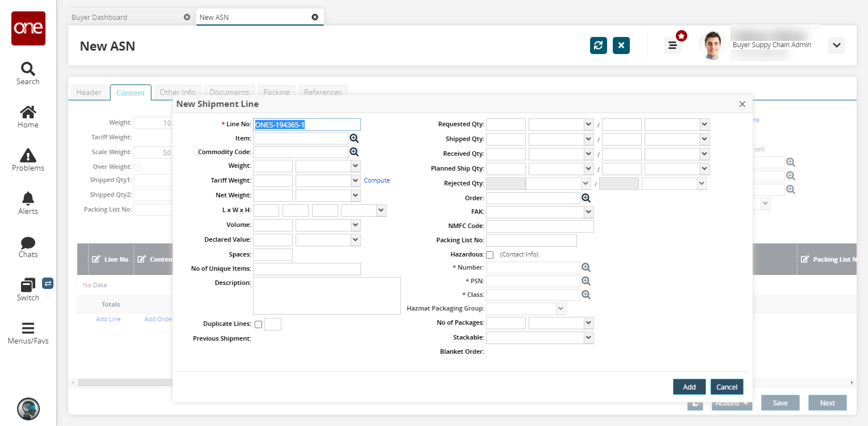Click the Description text area
The image size is (868, 426).
point(326,295)
